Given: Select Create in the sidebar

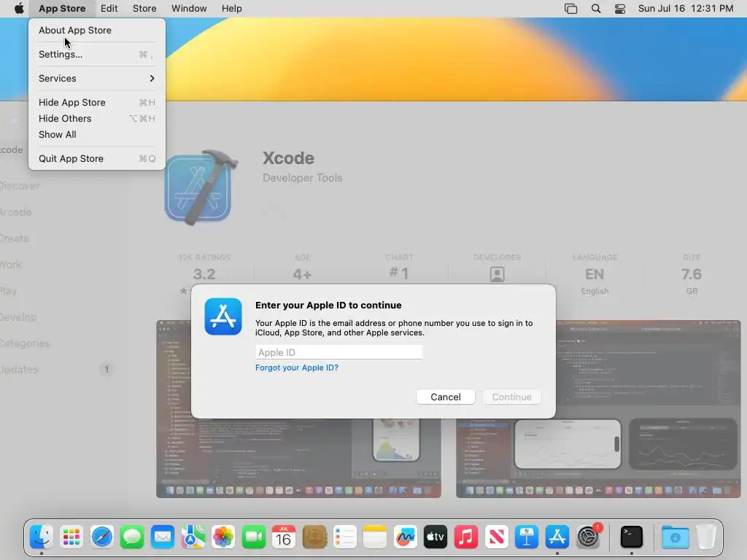Looking at the screenshot, I should [x=15, y=238].
